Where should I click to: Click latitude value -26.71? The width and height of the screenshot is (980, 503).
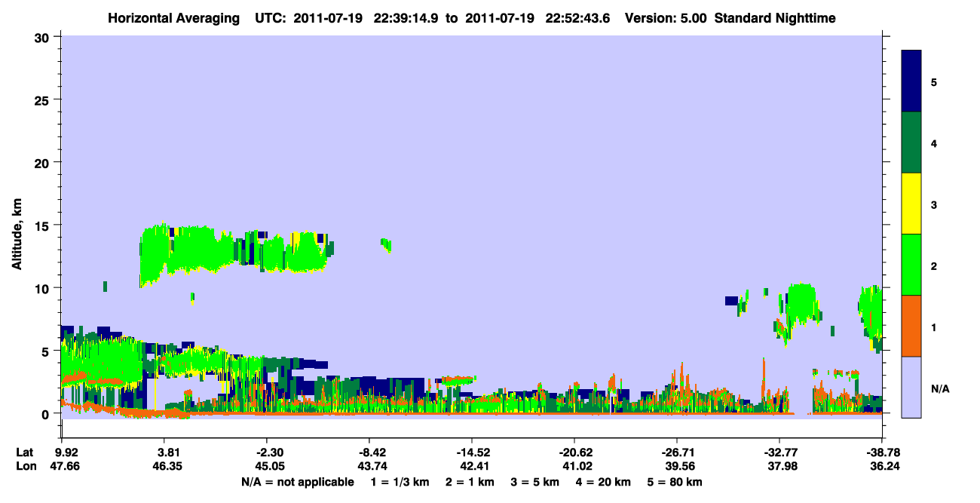pyautogui.click(x=677, y=452)
